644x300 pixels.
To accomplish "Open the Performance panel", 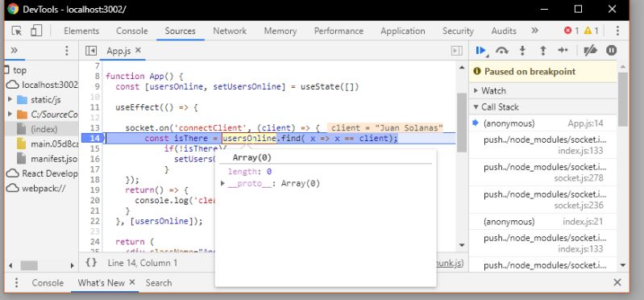I will click(x=339, y=31).
